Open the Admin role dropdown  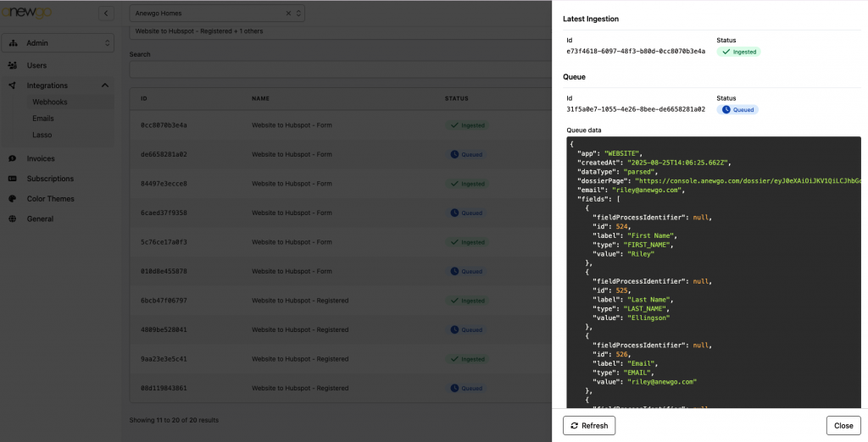tap(58, 43)
